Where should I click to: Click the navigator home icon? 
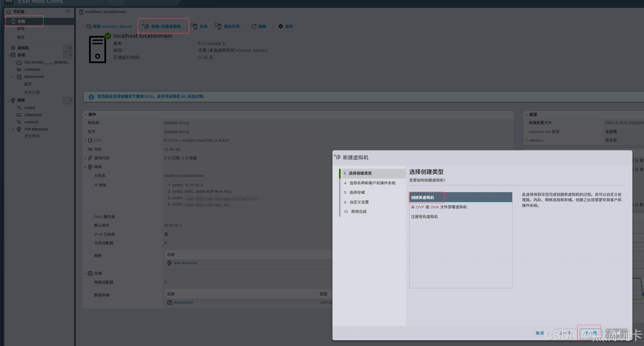pos(9,12)
